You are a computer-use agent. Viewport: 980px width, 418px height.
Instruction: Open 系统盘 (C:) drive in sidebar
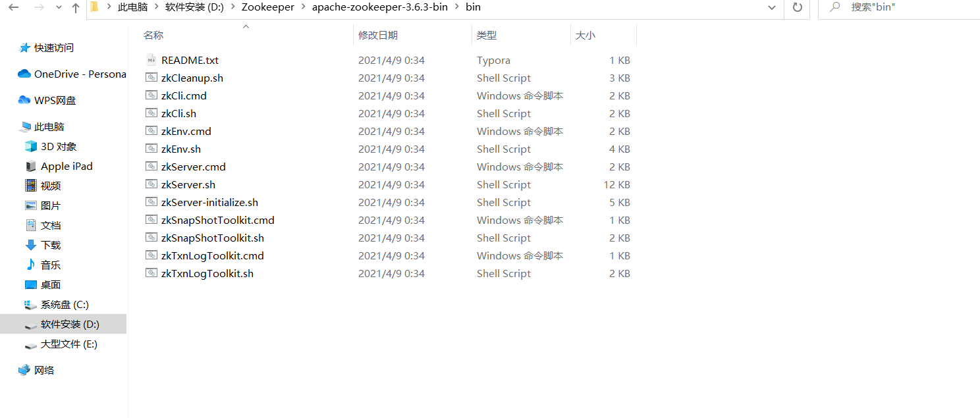(63, 304)
